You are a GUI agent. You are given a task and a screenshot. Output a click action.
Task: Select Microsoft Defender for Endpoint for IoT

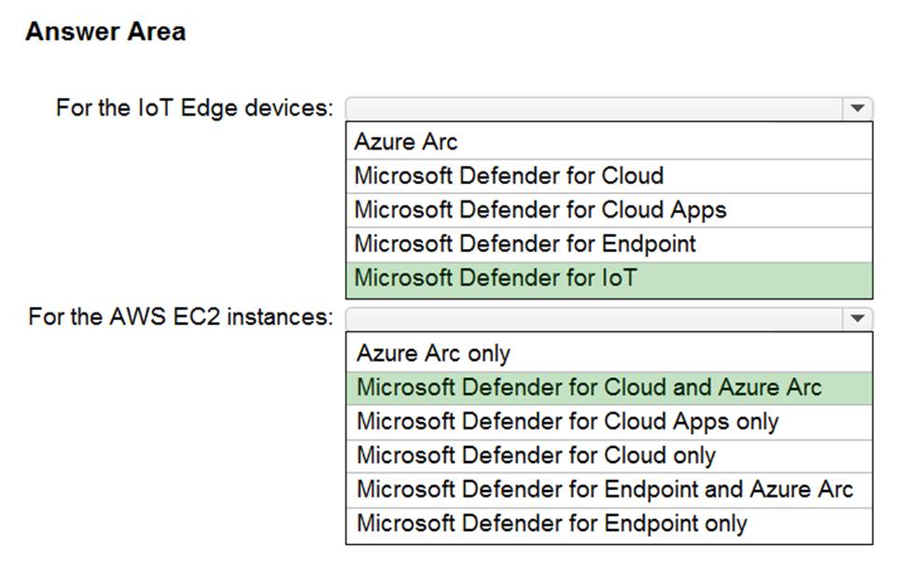click(525, 244)
